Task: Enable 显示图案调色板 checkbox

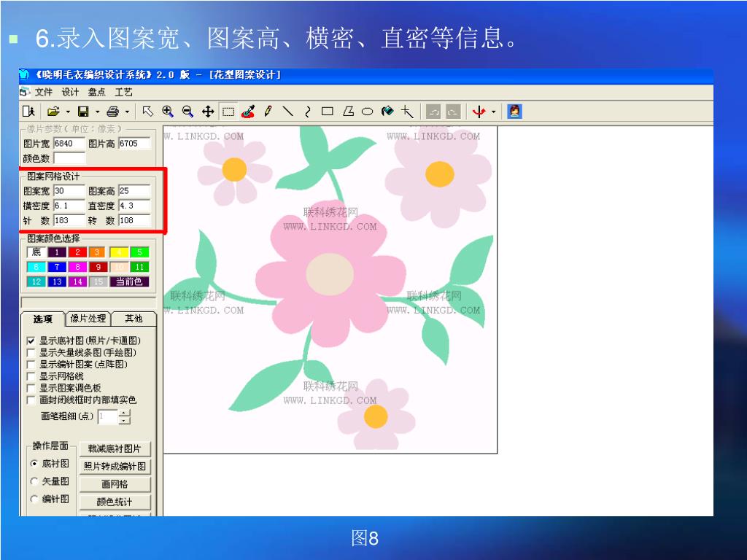Action: coord(31,389)
